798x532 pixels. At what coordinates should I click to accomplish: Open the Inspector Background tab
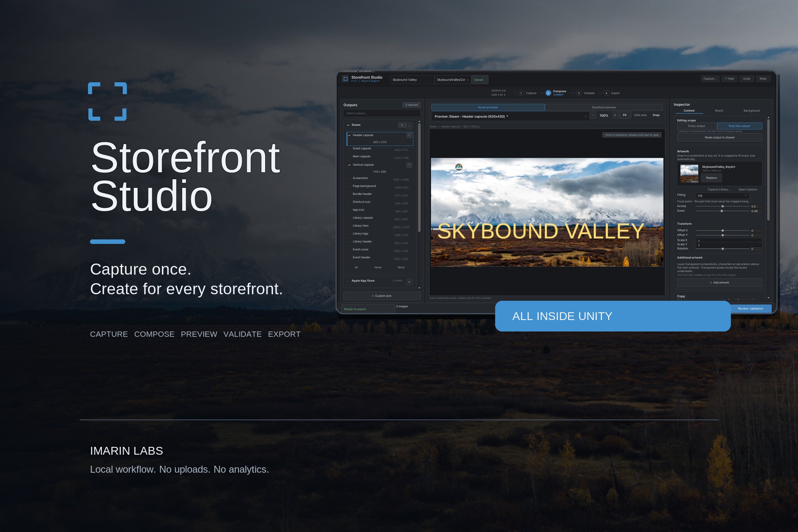click(x=751, y=111)
